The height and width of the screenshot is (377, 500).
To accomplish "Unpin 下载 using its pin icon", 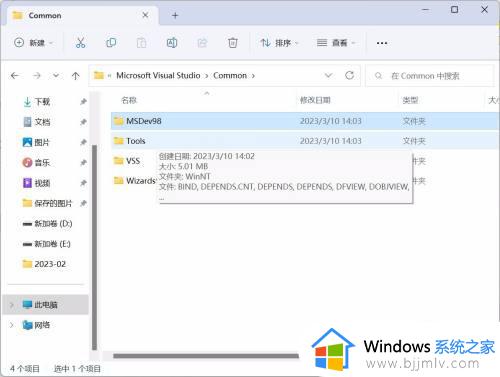I will 83,102.
